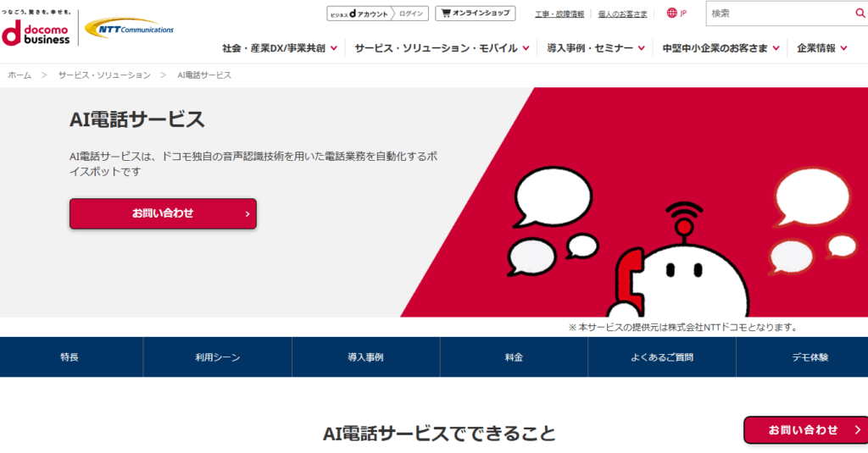
Task: Open the オンラインショップ cart button
Action: (x=475, y=14)
